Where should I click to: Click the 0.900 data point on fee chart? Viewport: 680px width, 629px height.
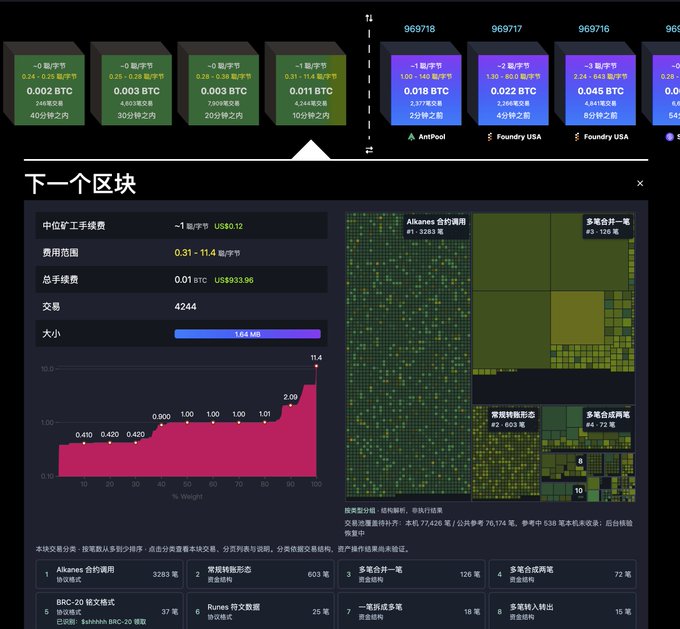[161, 425]
